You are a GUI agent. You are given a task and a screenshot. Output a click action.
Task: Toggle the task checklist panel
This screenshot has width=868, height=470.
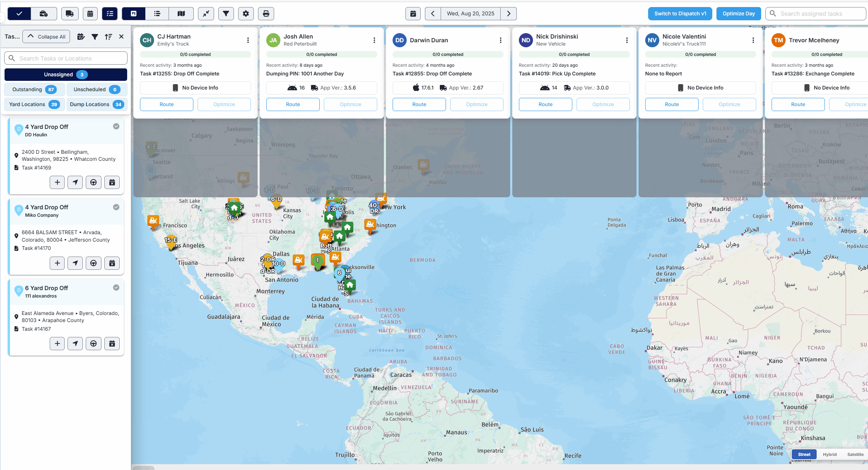coord(110,14)
